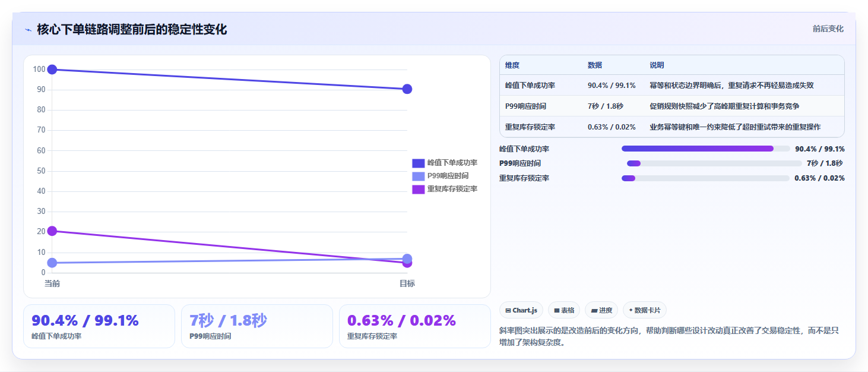
Task: Open the 0.63% / 0.02% data card
Action: 415,326
